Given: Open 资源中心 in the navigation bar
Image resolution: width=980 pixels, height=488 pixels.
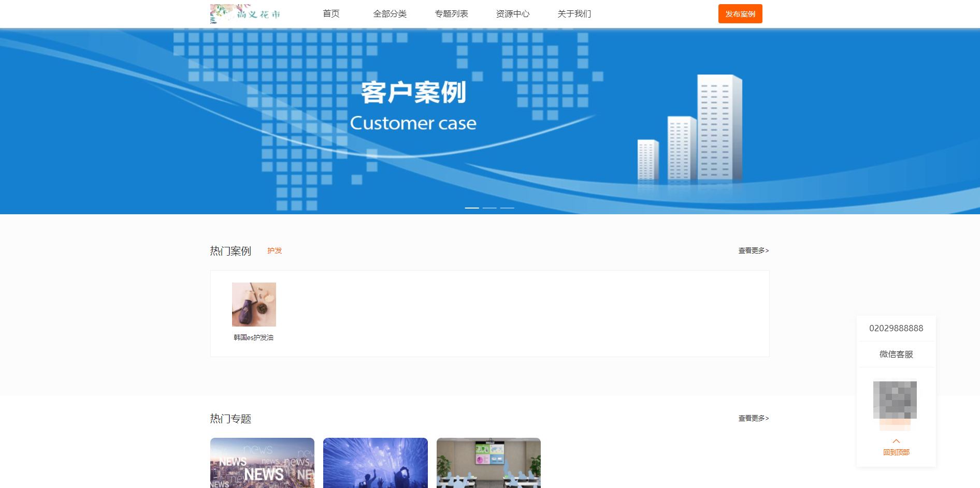Looking at the screenshot, I should coord(512,14).
